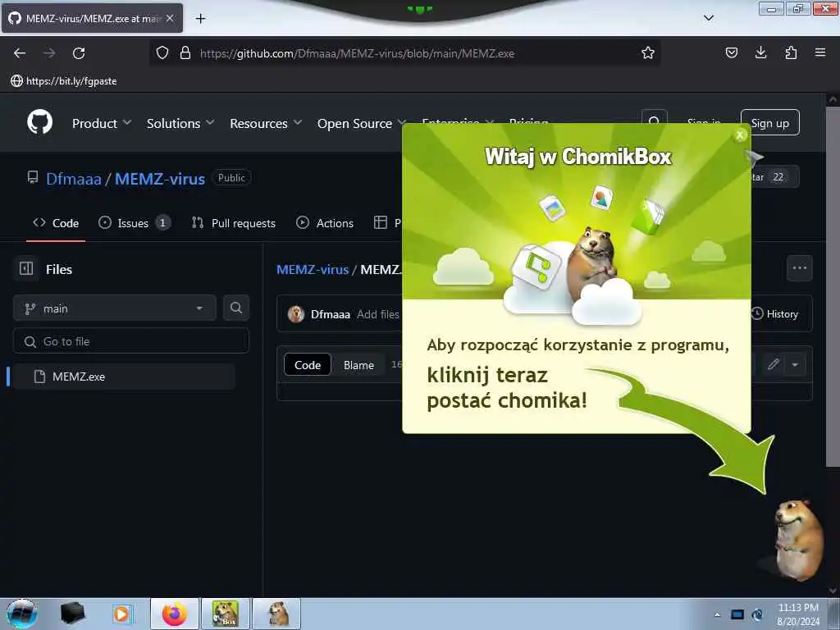Viewport: 840px width, 630px height.
Task: Open ChomikBox taskbar icon
Action: tap(225, 614)
